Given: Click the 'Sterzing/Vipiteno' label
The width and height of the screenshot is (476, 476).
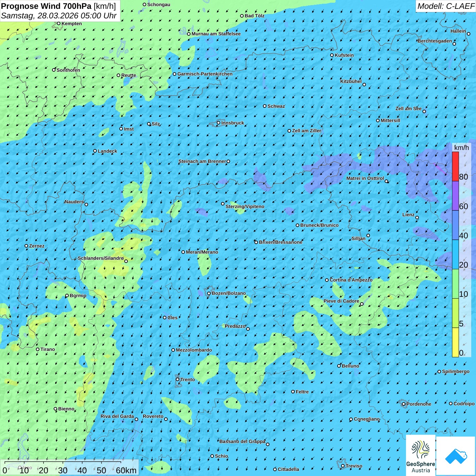Looking at the screenshot, I should (245, 206).
